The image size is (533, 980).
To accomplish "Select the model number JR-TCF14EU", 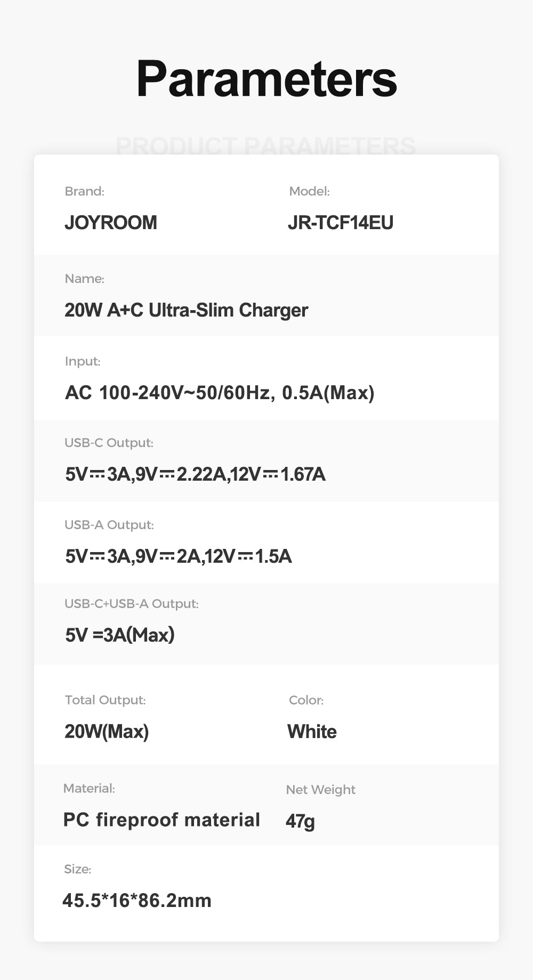I will tap(340, 223).
